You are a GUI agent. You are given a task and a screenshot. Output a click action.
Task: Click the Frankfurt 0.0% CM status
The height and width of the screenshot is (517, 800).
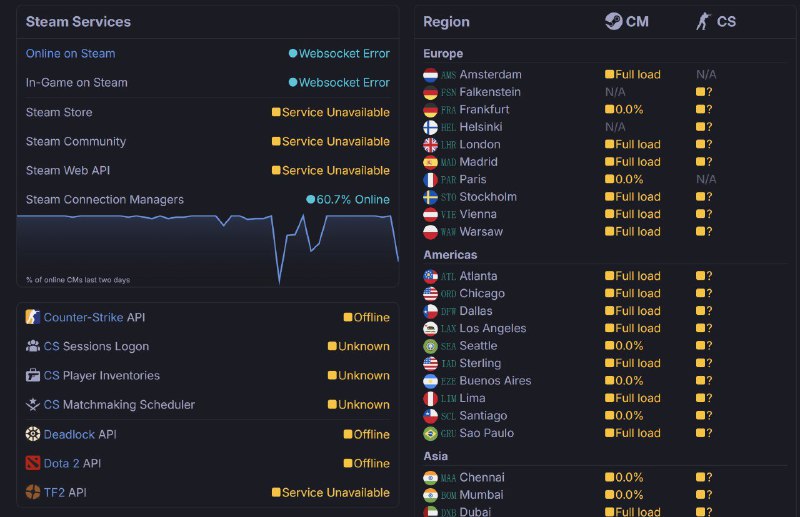[x=629, y=109]
